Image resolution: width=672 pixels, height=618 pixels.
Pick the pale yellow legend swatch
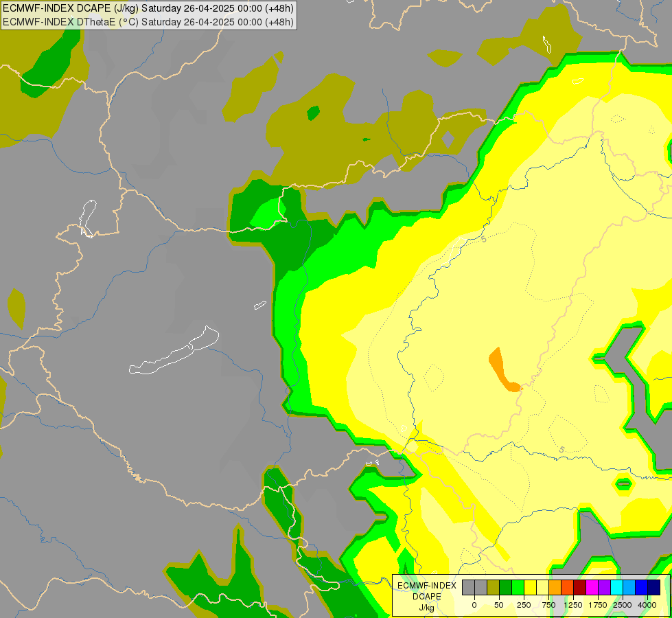pyautogui.click(x=542, y=587)
